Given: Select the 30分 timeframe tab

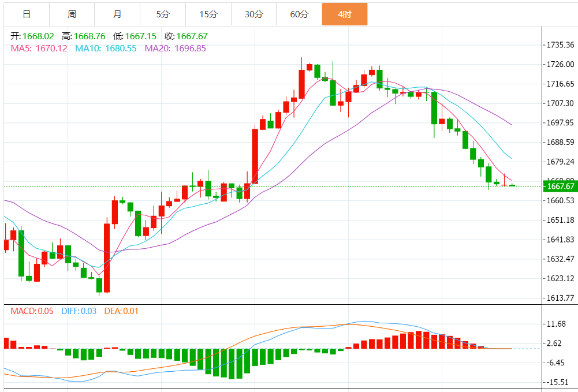Looking at the screenshot, I should [x=254, y=14].
